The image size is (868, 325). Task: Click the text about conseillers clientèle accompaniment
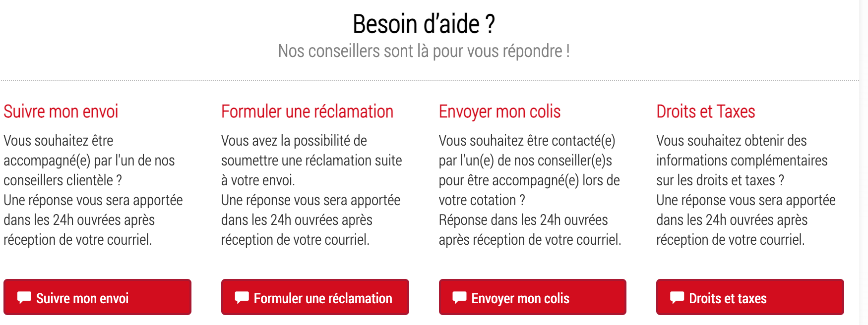tap(89, 161)
